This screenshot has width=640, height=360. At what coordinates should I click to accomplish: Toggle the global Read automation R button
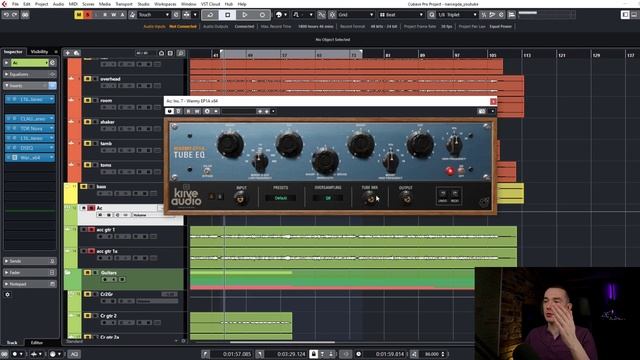coord(105,15)
